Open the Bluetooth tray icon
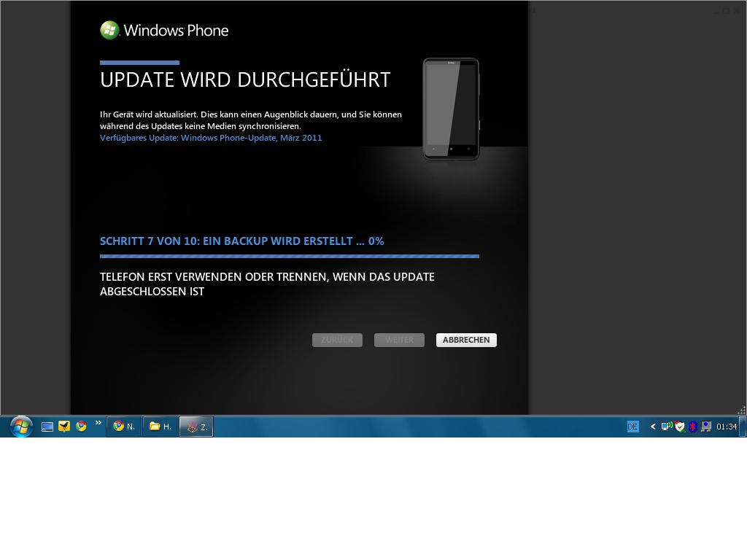The height and width of the screenshot is (560, 747). pyautogui.click(x=693, y=427)
